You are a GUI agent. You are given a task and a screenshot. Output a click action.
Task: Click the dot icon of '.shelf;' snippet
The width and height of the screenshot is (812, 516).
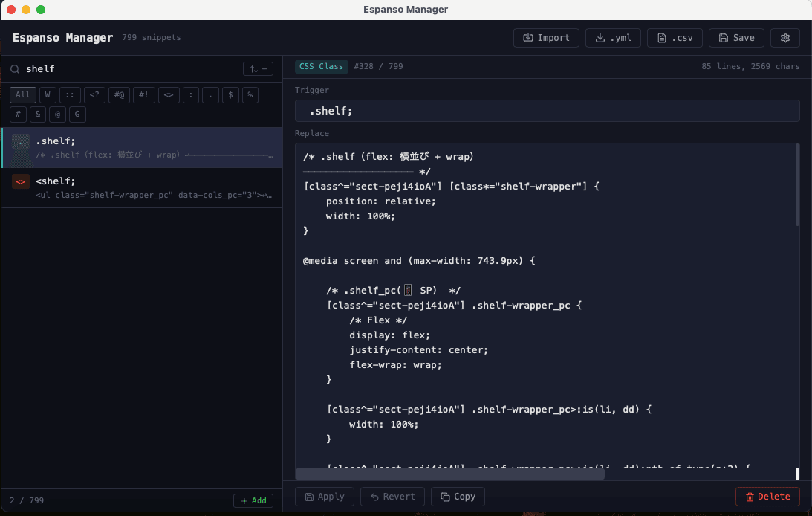point(21,141)
